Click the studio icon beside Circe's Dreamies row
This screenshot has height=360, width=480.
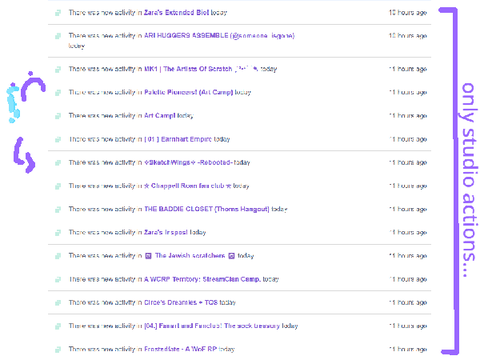click(x=58, y=303)
